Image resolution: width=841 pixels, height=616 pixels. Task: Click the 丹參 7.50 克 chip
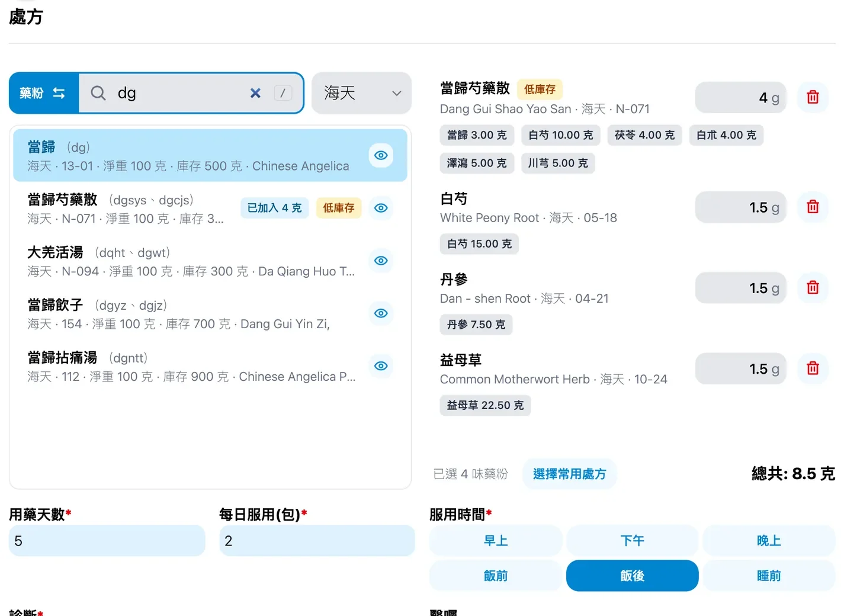pyautogui.click(x=476, y=325)
